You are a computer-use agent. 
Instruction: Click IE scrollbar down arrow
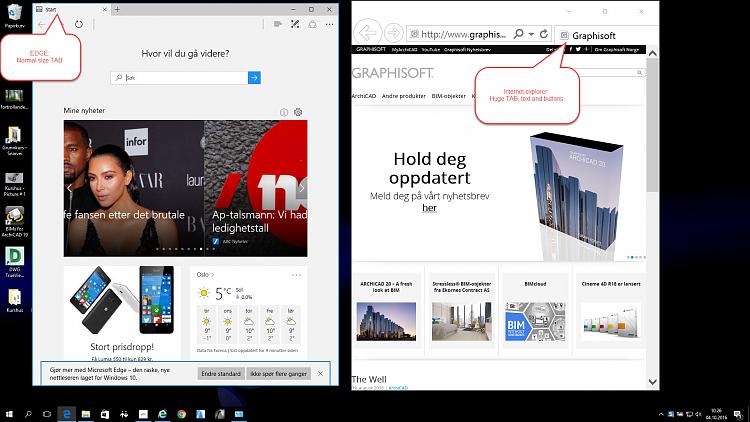pyautogui.click(x=652, y=382)
